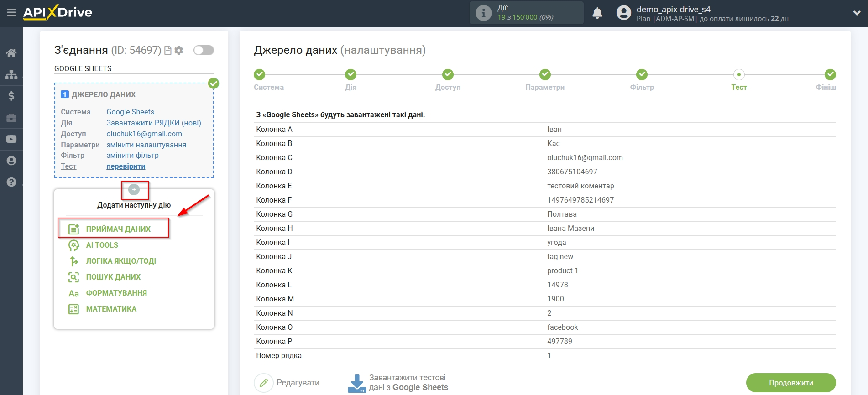Click the green check on data source block
The width and height of the screenshot is (868, 395).
(x=214, y=83)
